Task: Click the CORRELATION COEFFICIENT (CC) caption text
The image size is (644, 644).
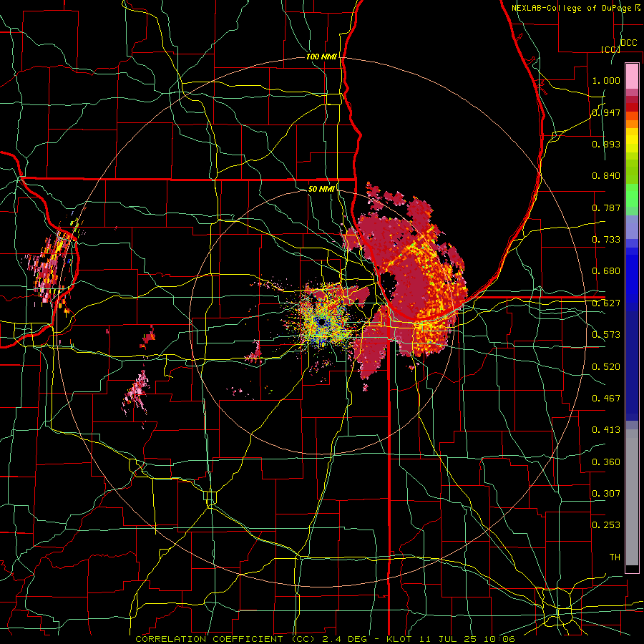Action: [x=225, y=639]
